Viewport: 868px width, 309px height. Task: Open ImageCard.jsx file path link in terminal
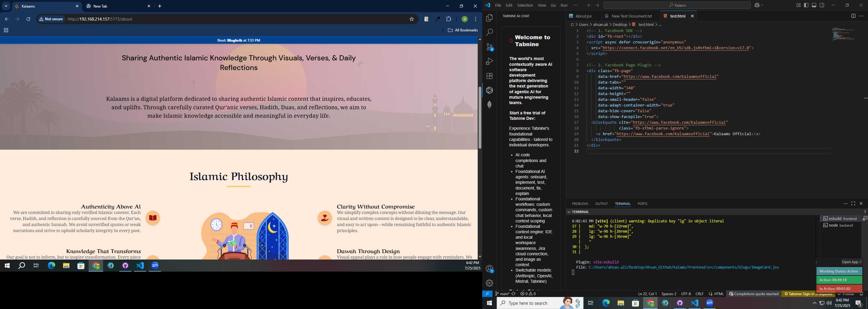684,267
